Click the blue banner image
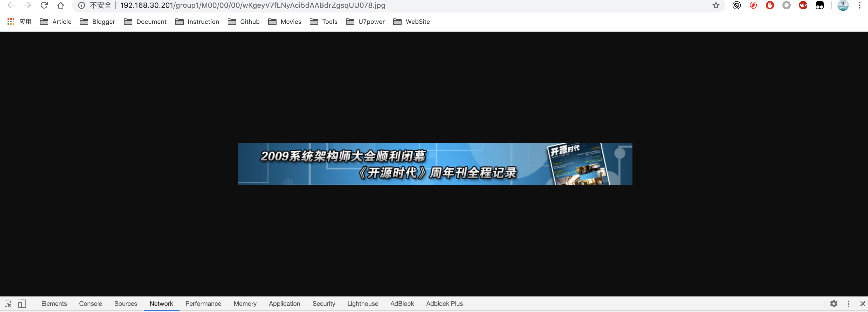This screenshot has width=868, height=312. (435, 164)
